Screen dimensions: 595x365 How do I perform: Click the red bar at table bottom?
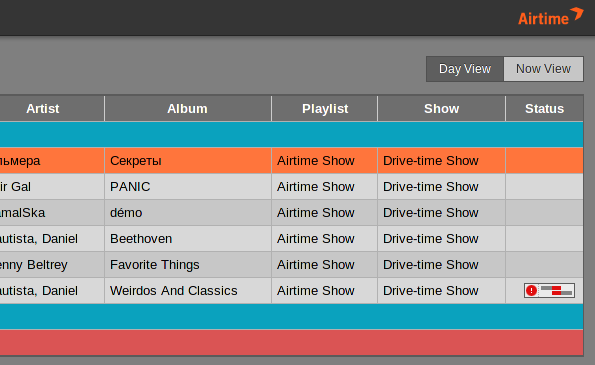[291, 343]
